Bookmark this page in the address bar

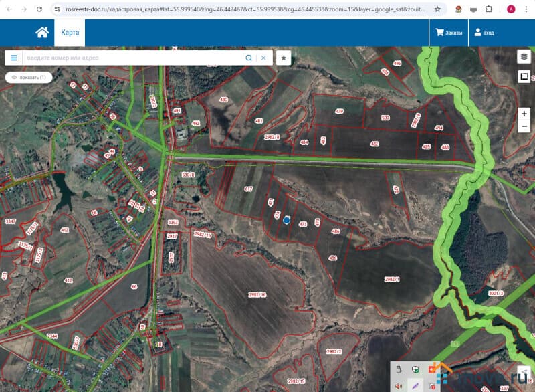point(437,9)
